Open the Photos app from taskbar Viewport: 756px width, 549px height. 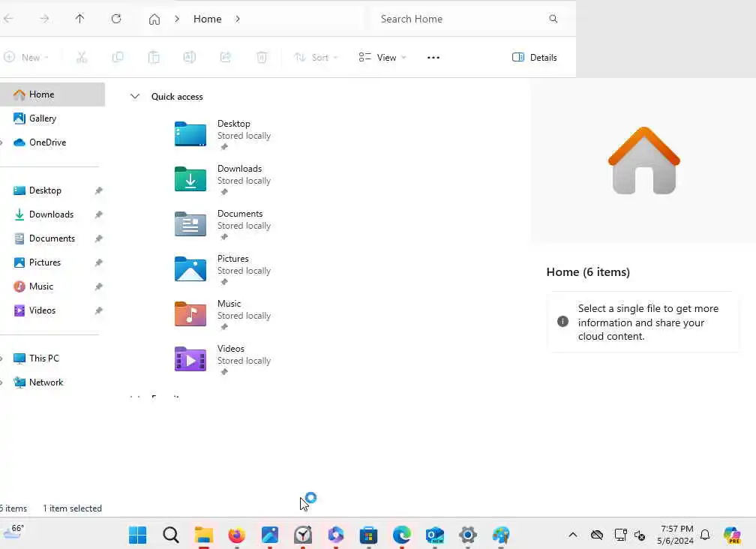click(270, 535)
